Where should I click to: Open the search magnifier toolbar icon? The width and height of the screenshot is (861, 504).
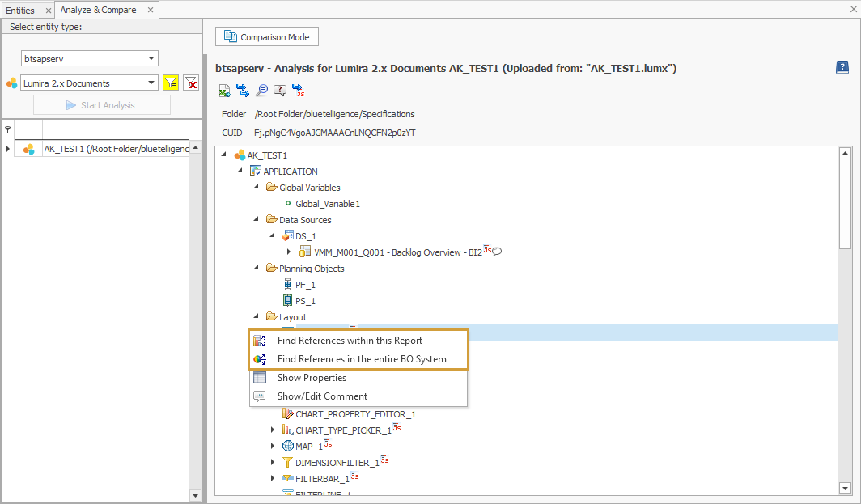click(x=261, y=90)
